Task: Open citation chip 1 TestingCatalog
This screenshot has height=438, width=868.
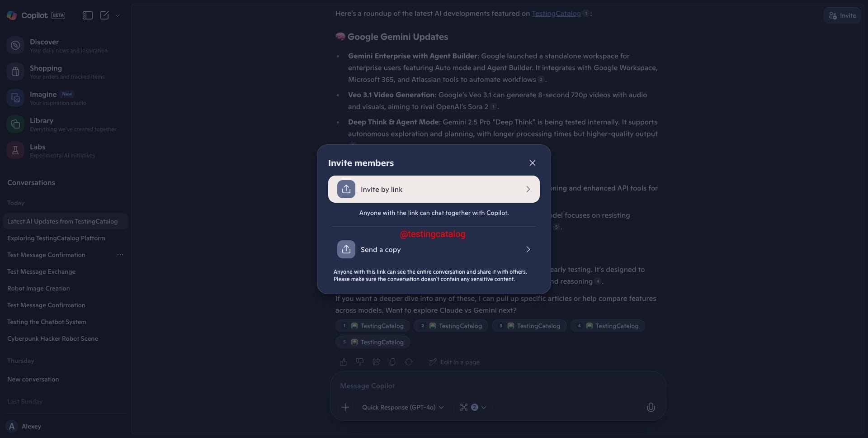Action: coord(373,326)
